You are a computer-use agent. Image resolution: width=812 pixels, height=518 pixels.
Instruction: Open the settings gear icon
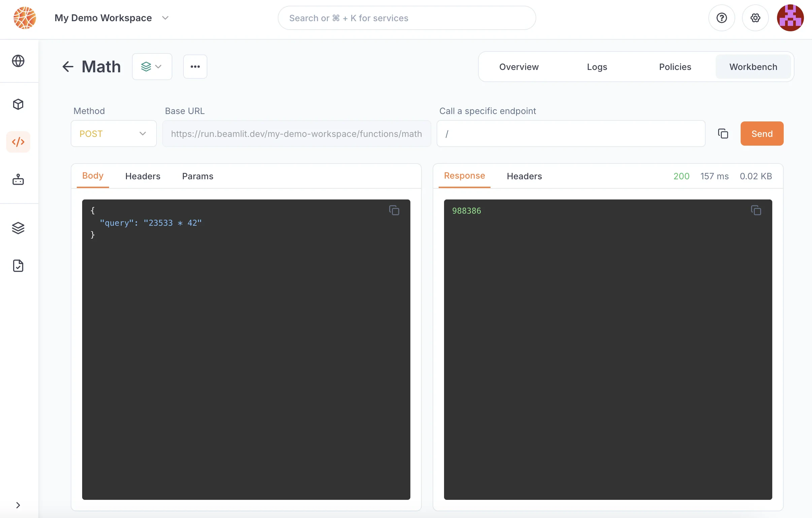(x=755, y=18)
